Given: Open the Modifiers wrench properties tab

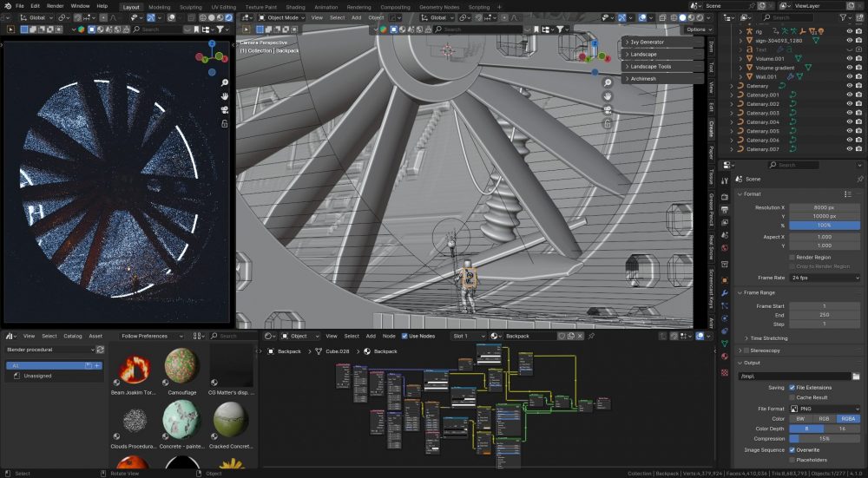Looking at the screenshot, I should click(724, 294).
